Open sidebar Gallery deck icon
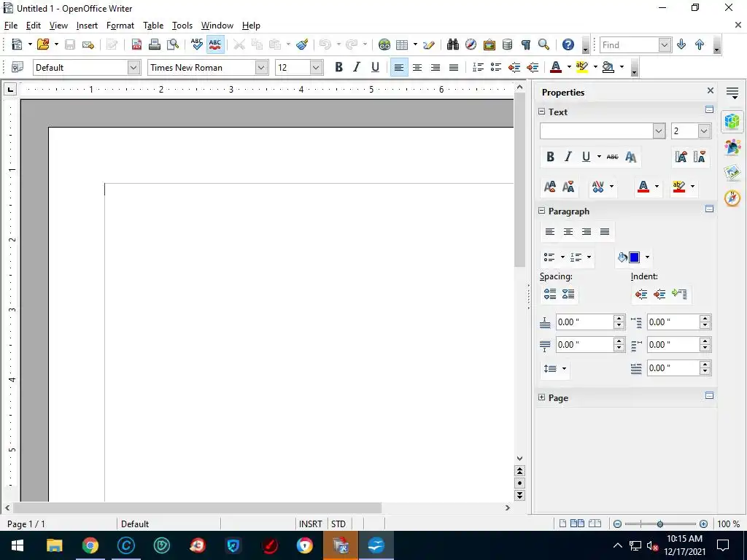The height and width of the screenshot is (560, 747). (732, 172)
